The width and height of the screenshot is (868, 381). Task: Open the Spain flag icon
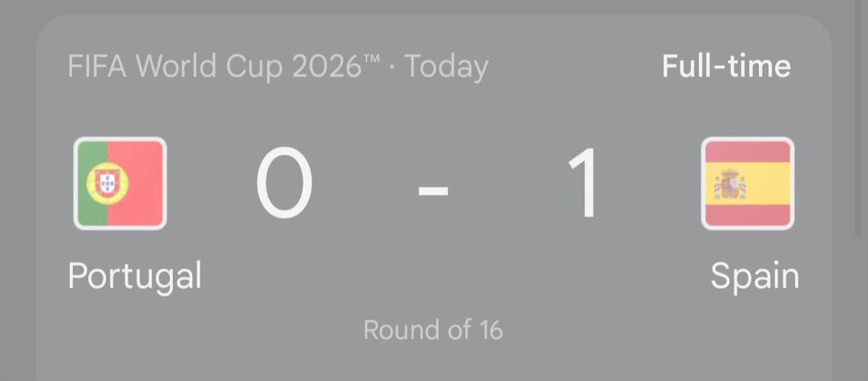pos(747,184)
